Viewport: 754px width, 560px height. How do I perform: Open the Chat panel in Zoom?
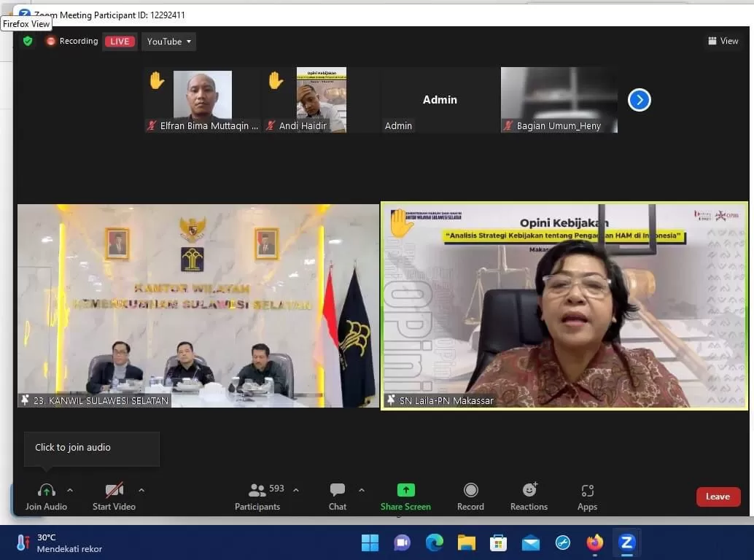337,496
